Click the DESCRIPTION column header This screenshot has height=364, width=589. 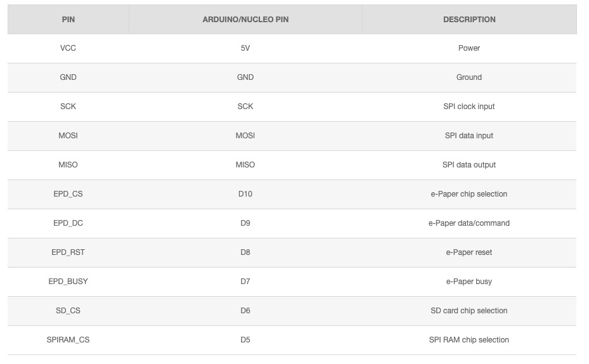469,20
